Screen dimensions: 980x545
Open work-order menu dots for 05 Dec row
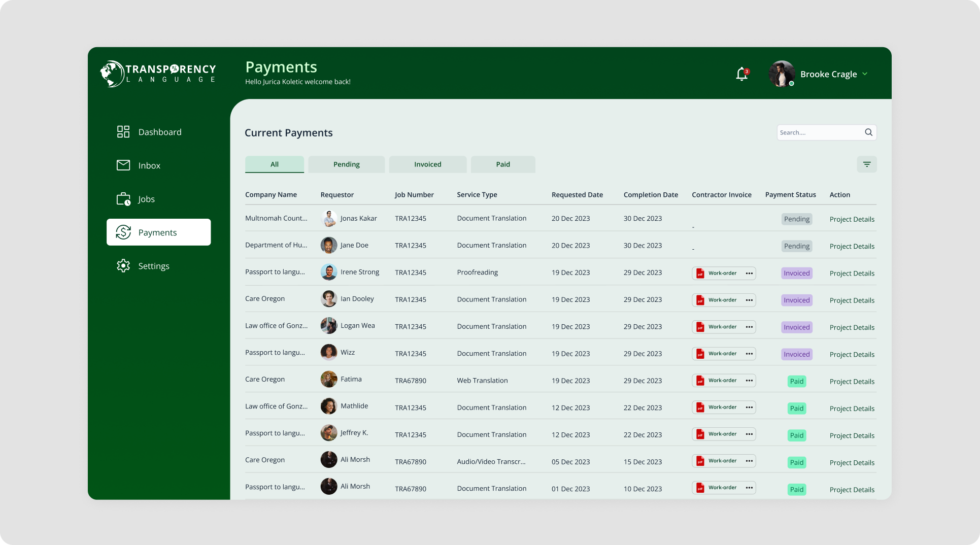pyautogui.click(x=749, y=461)
